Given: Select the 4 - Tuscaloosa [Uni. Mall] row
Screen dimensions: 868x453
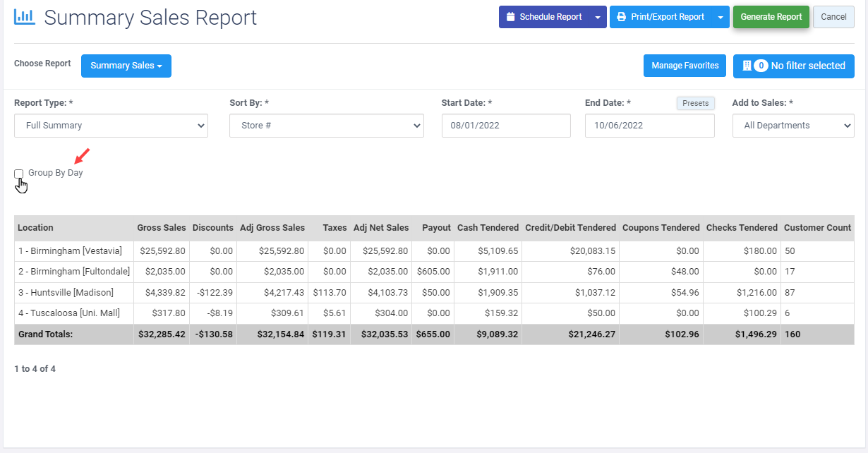Looking at the screenshot, I should click(x=434, y=313).
